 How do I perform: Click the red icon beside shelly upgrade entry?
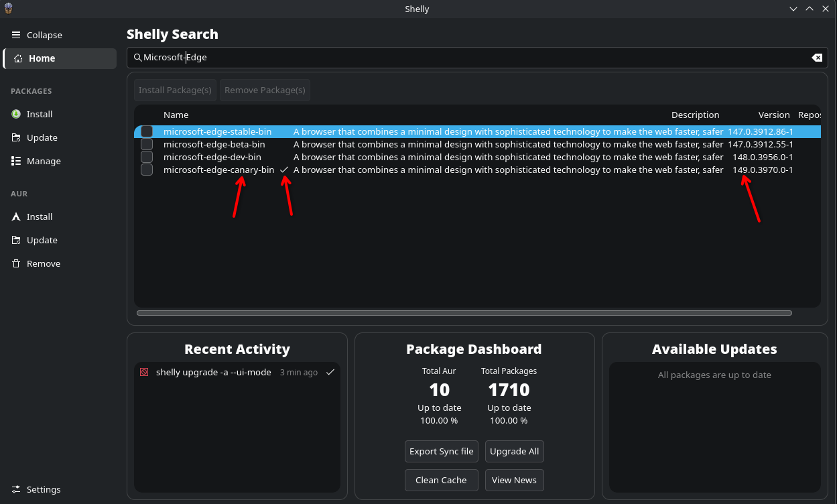144,372
